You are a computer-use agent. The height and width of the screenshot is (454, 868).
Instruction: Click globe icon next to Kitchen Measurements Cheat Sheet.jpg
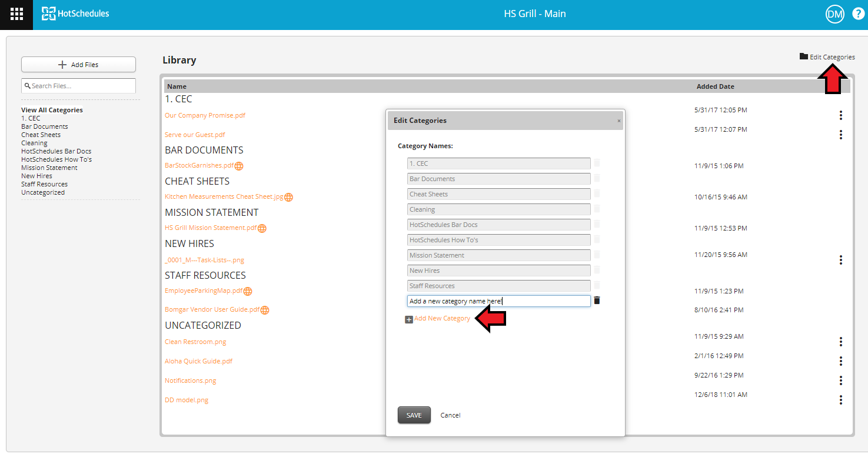click(x=288, y=197)
